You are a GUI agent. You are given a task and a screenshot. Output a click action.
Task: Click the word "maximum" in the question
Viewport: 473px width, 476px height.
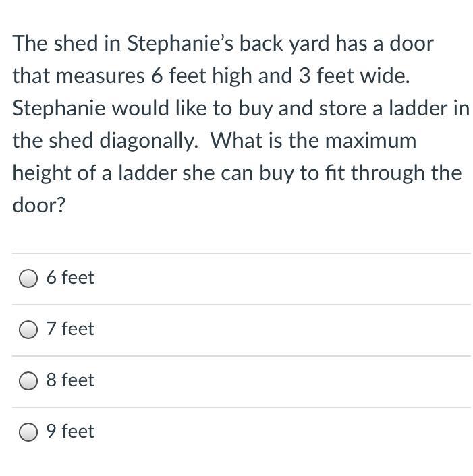(370, 142)
